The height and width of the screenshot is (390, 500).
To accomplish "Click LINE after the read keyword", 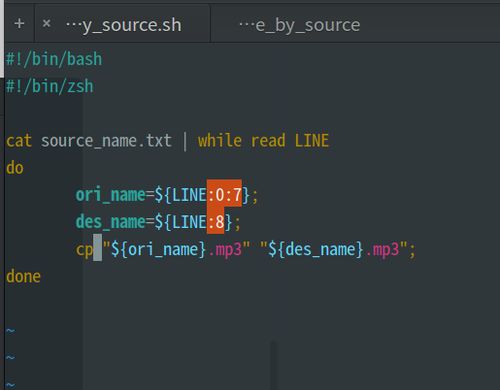I will 312,141.
